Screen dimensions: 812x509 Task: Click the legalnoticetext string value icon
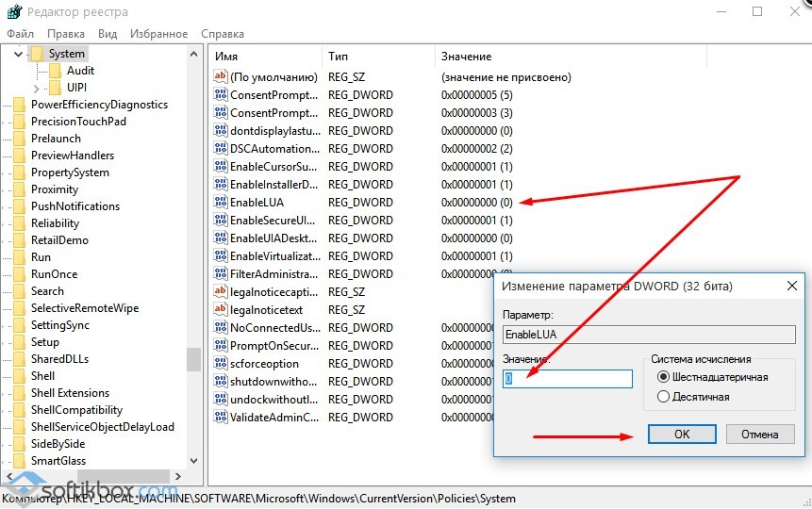(x=221, y=309)
